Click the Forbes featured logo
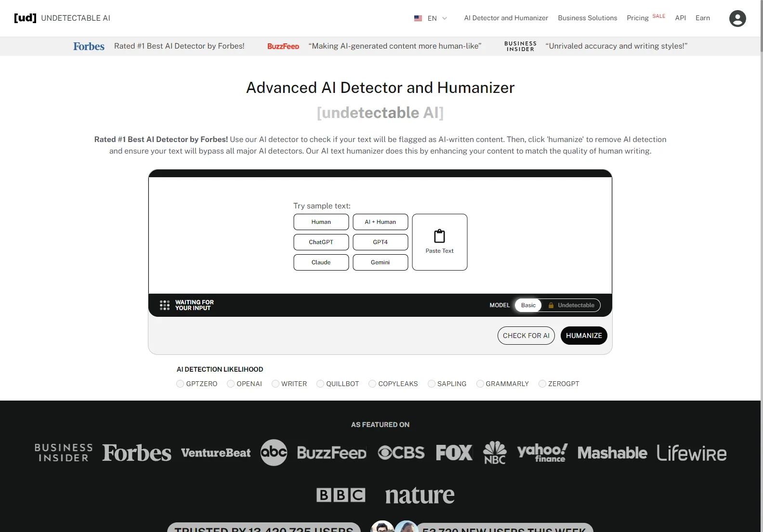 pos(137,453)
